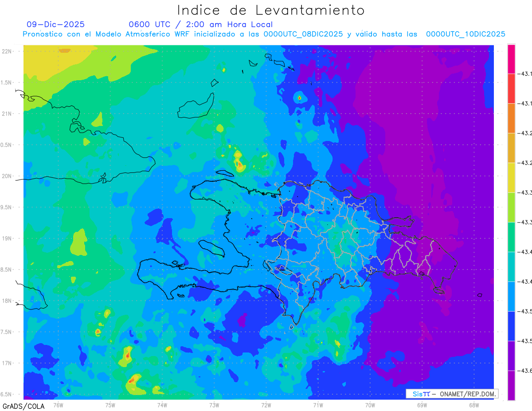The width and height of the screenshot is (532, 411).
Task: Select the date text 09-Dic-2025
Action: coord(55,24)
